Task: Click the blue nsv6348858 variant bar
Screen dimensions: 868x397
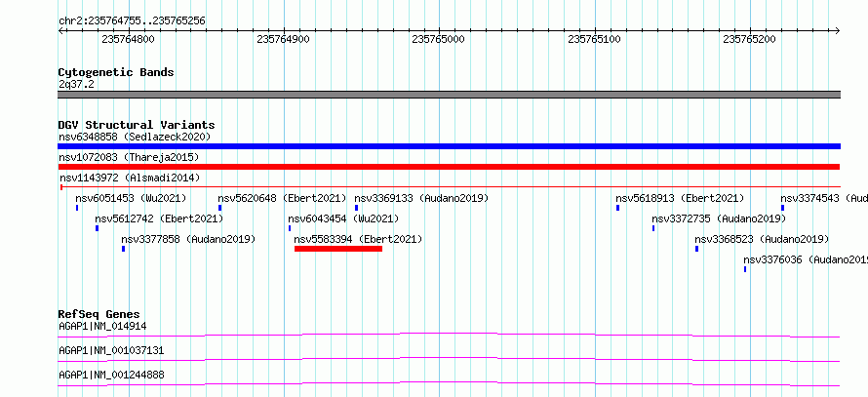Action: (449, 146)
